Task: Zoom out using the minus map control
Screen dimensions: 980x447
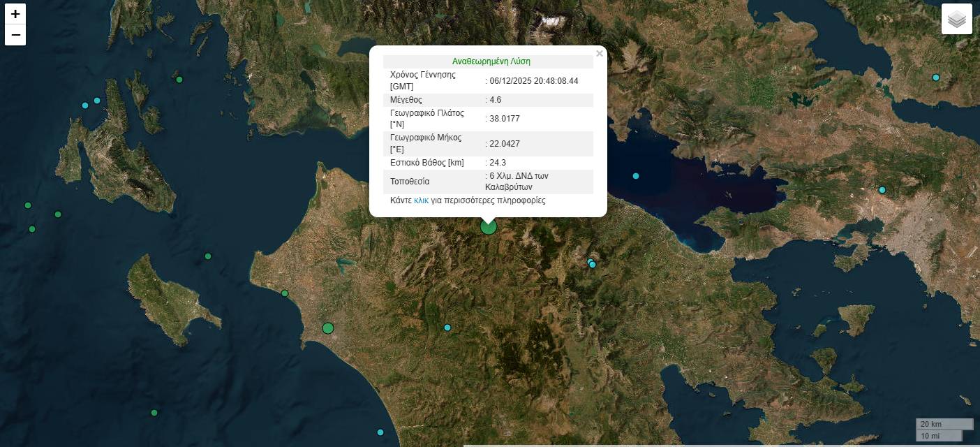Action: [15, 34]
